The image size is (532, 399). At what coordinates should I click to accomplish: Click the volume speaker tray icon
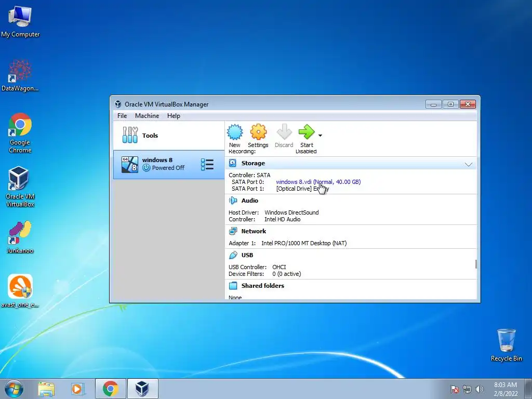pyautogui.click(x=480, y=389)
